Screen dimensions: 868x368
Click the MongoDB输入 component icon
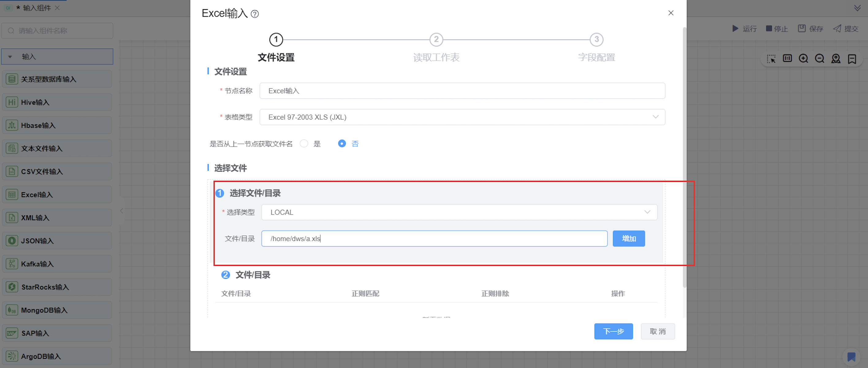(12, 310)
